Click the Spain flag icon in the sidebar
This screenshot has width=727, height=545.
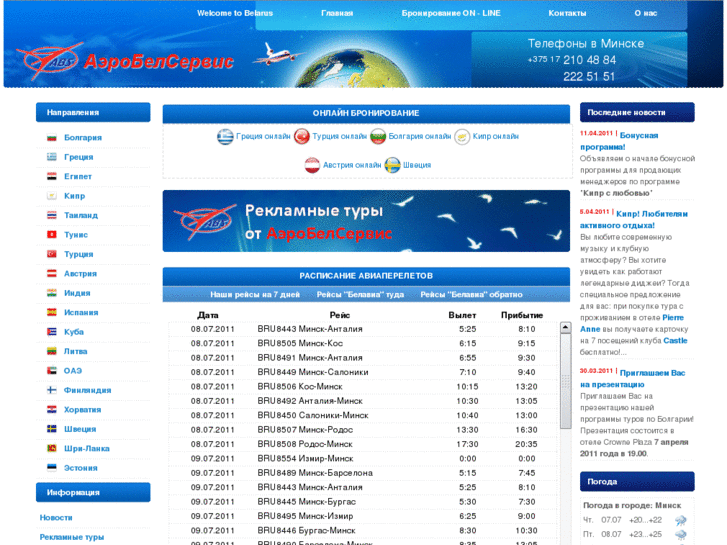(x=51, y=313)
